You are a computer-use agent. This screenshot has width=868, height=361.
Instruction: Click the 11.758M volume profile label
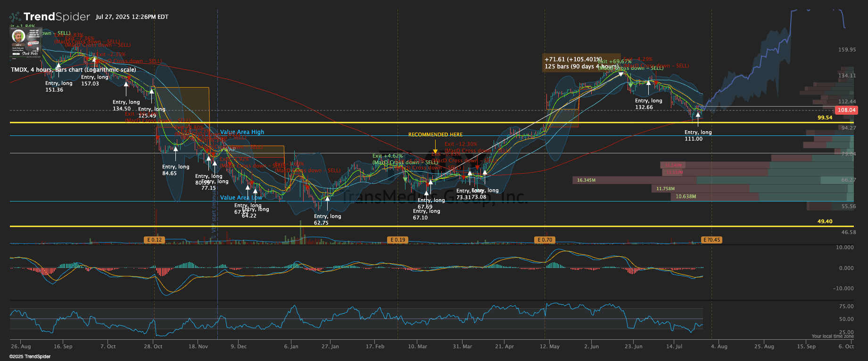[665, 189]
